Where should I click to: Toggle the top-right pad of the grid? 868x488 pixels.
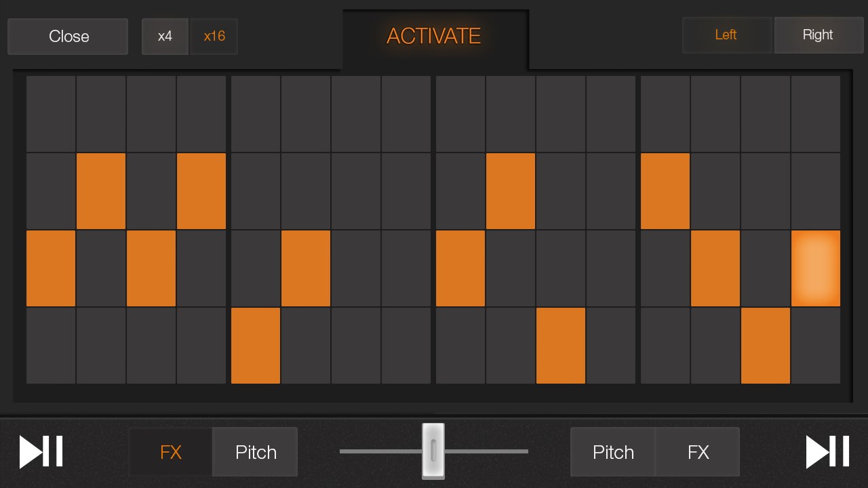tap(816, 114)
